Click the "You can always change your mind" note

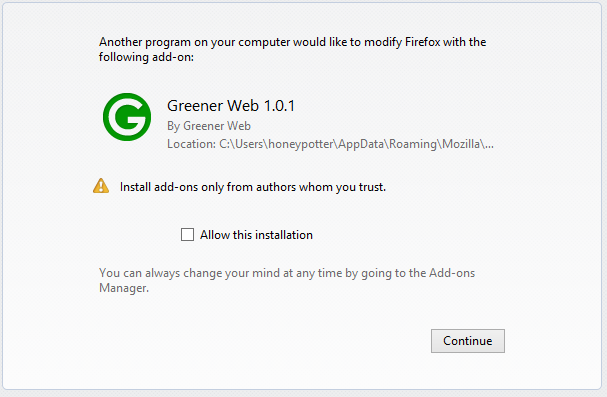(287, 281)
